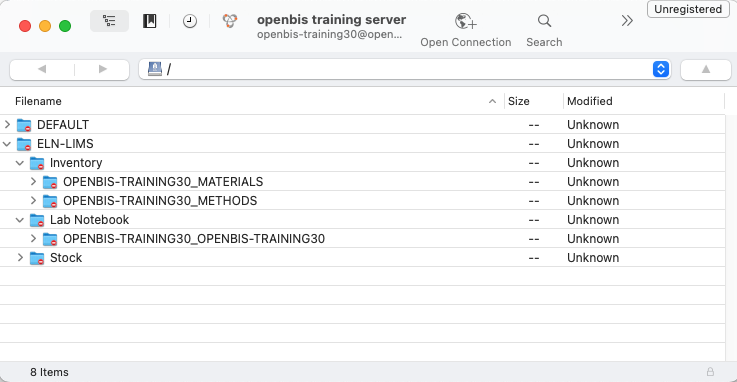Click the '8 Items' status text

49,372
